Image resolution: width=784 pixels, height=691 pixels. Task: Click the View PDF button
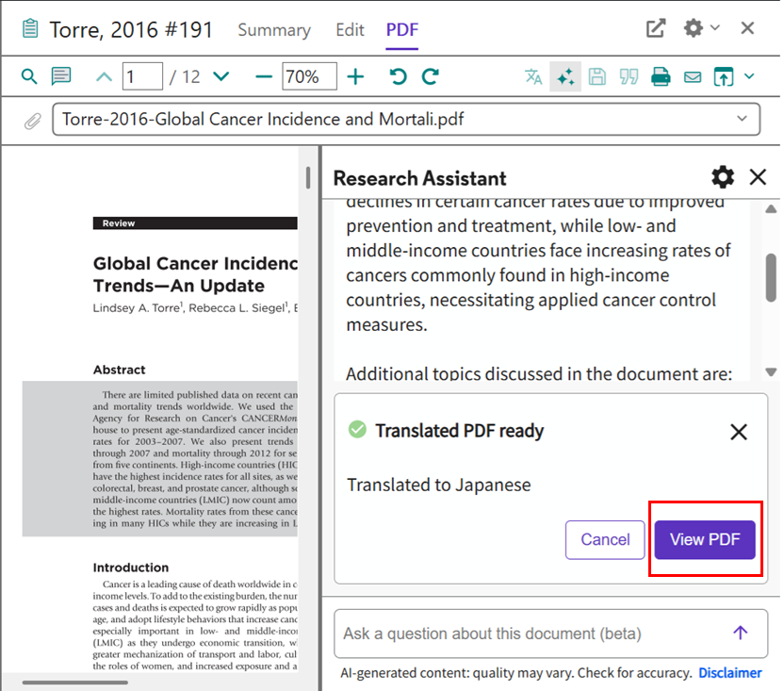(x=705, y=540)
